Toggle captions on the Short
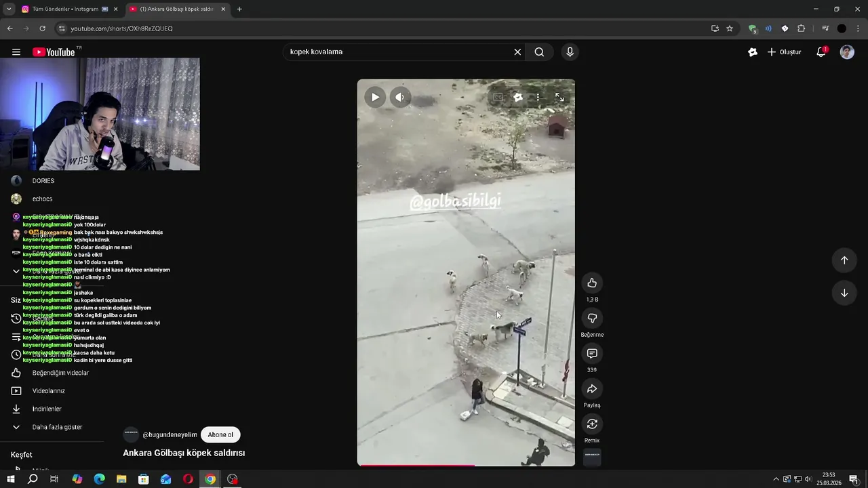Image resolution: width=868 pixels, height=488 pixels. (498, 97)
